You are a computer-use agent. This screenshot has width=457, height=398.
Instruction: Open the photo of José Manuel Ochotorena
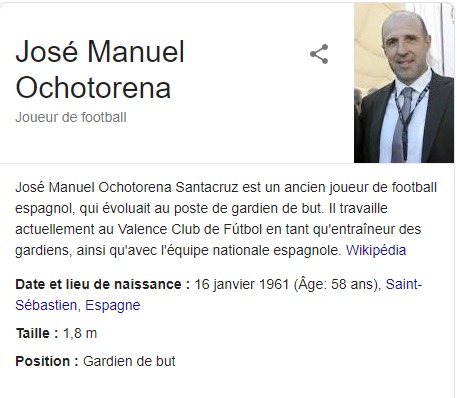(404, 83)
